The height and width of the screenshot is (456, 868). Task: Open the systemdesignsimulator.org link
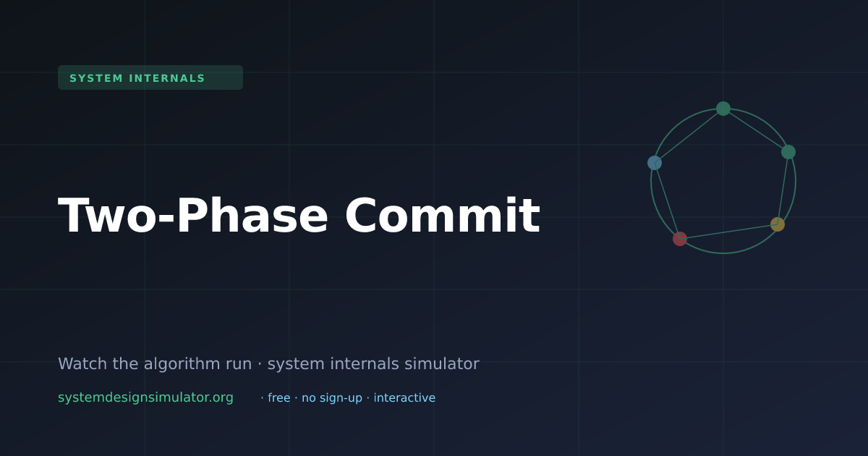(145, 397)
